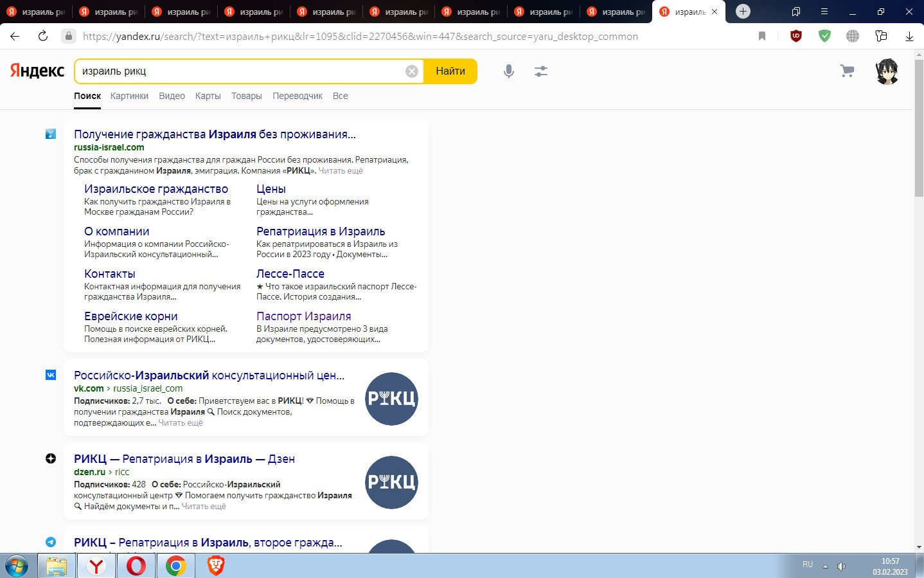Image resolution: width=924 pixels, height=578 pixels.
Task: Click the browser back arrow
Action: (15, 36)
